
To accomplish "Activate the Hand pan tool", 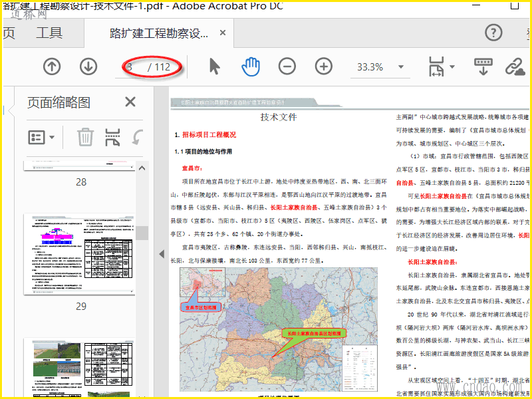I will 250,66.
